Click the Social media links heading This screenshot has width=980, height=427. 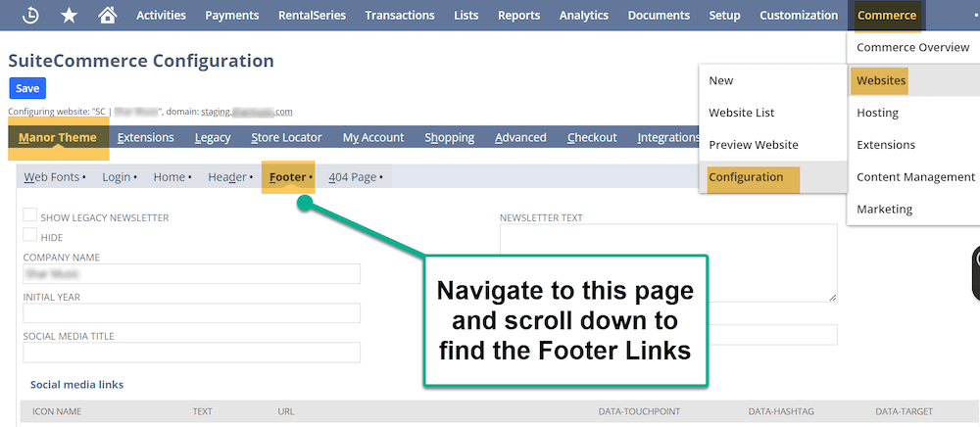coord(76,385)
